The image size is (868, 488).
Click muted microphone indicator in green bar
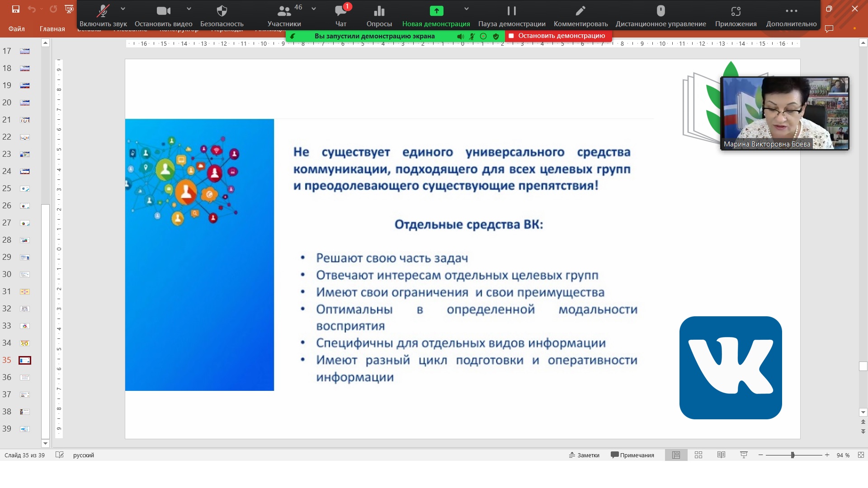point(472,36)
